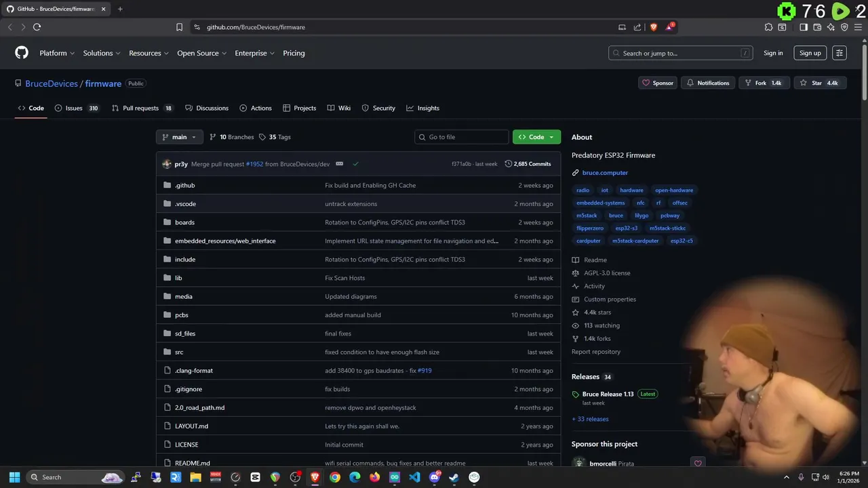Click the commit history clock icon
Screen dimensions: 868x488
click(x=509, y=164)
